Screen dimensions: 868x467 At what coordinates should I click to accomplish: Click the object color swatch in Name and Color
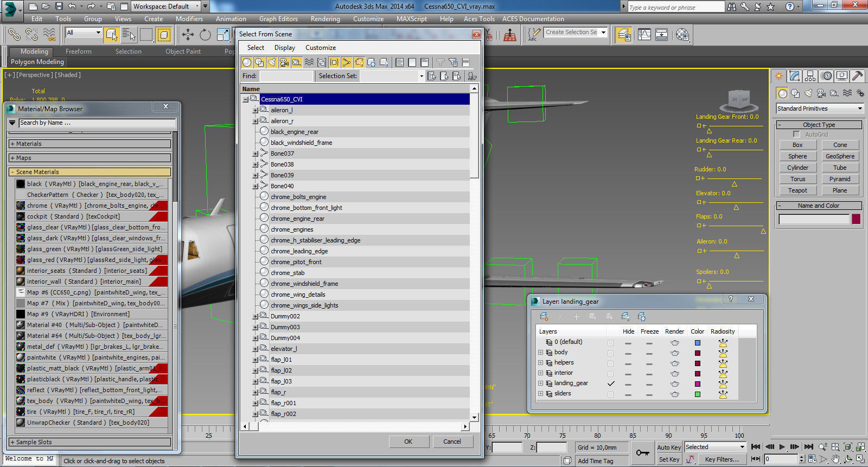(856, 219)
